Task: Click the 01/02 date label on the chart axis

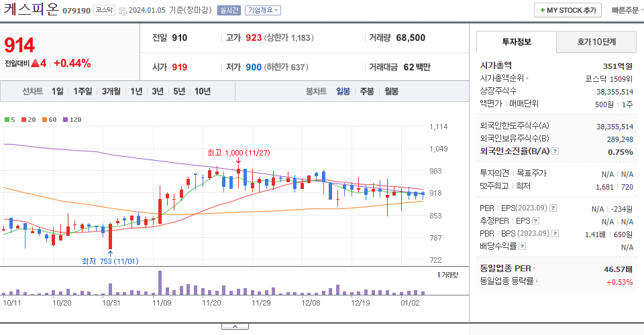Action: point(410,303)
